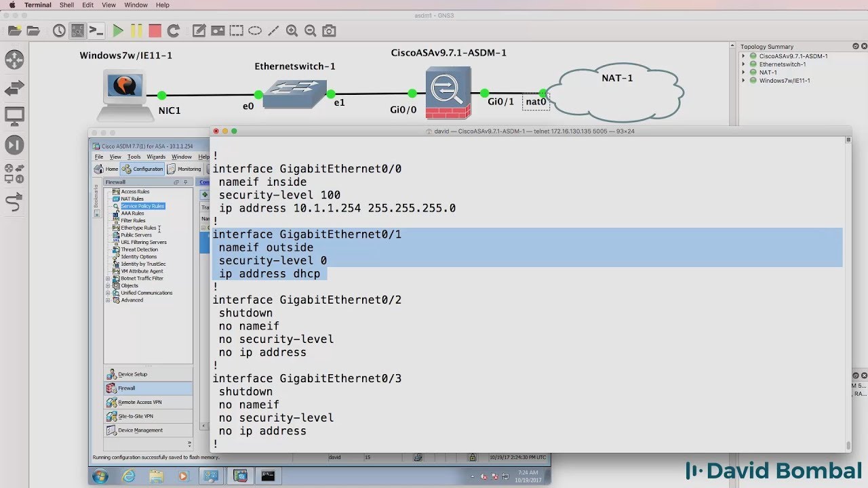Select the CiscoASAv9.7.1-ASDM-1 firewall node
The width and height of the screenshot is (868, 488).
[x=448, y=93]
